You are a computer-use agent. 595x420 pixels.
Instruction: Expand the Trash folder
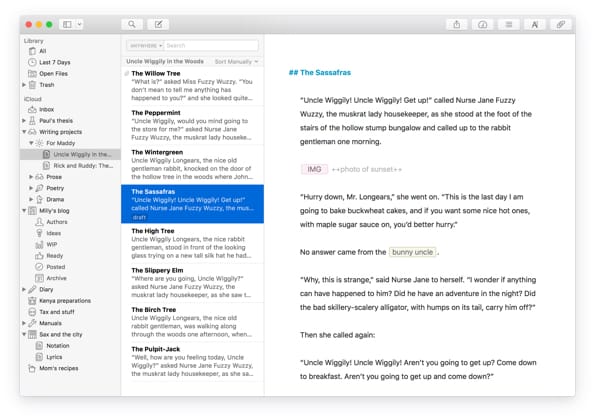click(x=24, y=85)
